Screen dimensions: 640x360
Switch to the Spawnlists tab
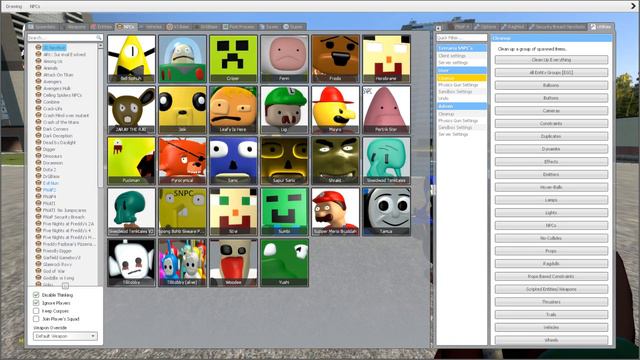(x=44, y=27)
